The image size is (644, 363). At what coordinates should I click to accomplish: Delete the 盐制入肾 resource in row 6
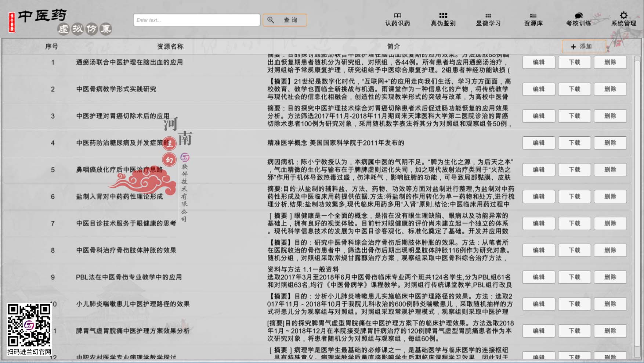pyautogui.click(x=610, y=196)
